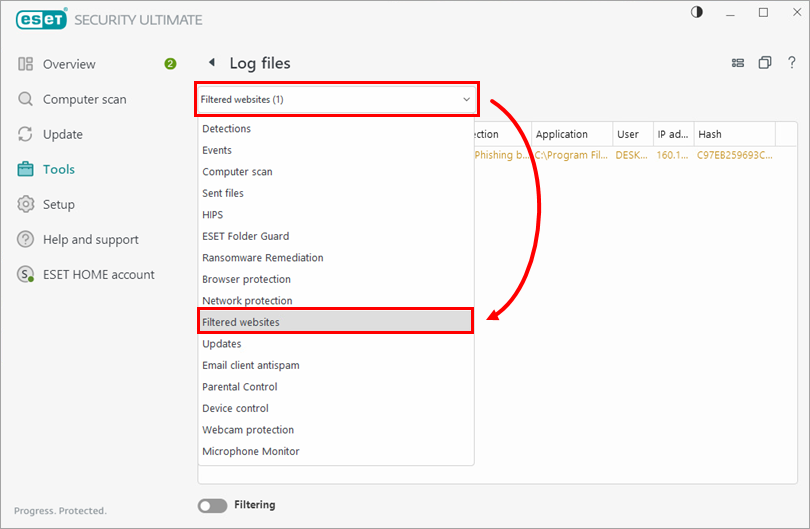Click the Overview sidebar icon
This screenshot has width=810, height=529.
tap(26, 64)
